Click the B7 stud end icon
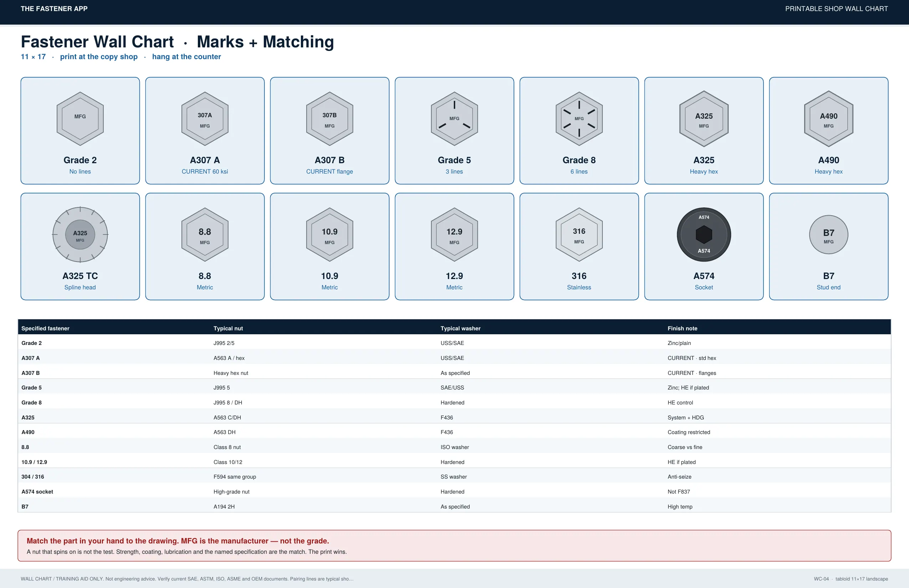Screen dimensions: 909x588 pyautogui.click(x=828, y=234)
